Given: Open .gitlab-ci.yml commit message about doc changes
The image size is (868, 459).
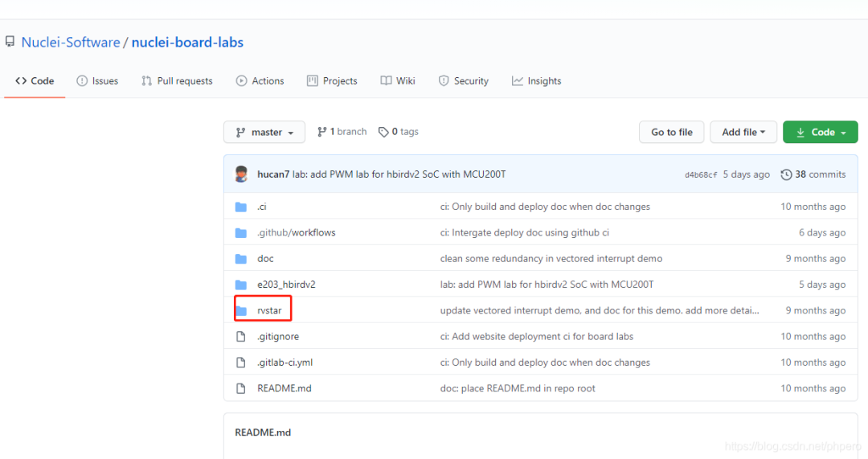Looking at the screenshot, I should 545,363.
